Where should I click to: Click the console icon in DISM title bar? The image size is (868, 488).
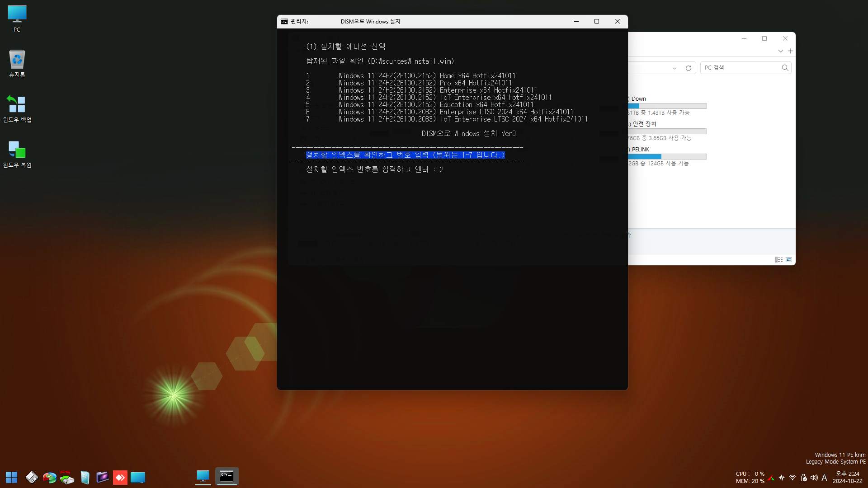(284, 21)
